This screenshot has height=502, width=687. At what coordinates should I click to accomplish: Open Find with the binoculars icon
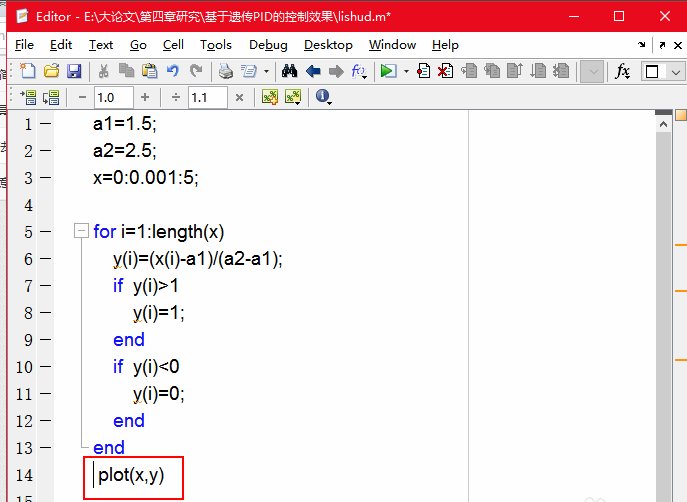[290, 71]
